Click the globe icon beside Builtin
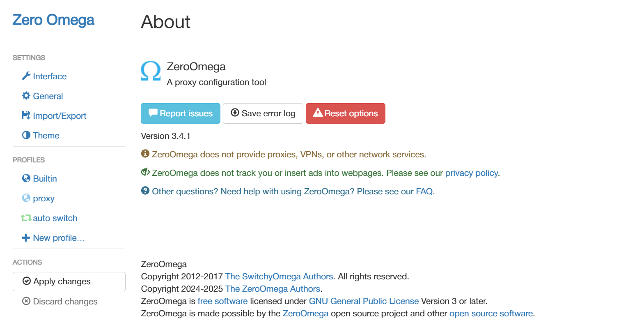This screenshot has height=334, width=644. pyautogui.click(x=26, y=178)
